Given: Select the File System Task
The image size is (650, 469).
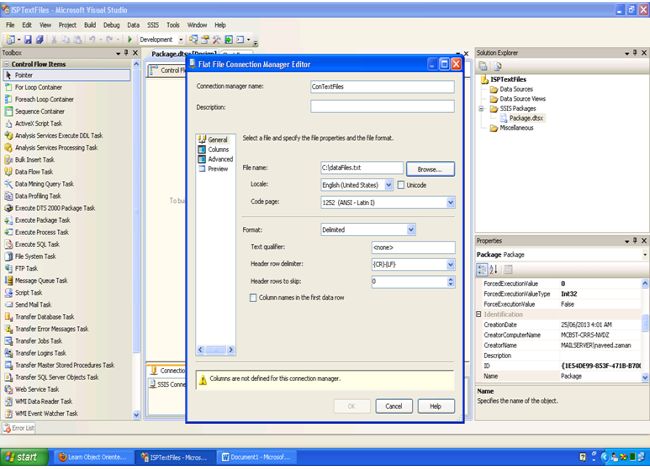Looking at the screenshot, I should click(35, 256).
